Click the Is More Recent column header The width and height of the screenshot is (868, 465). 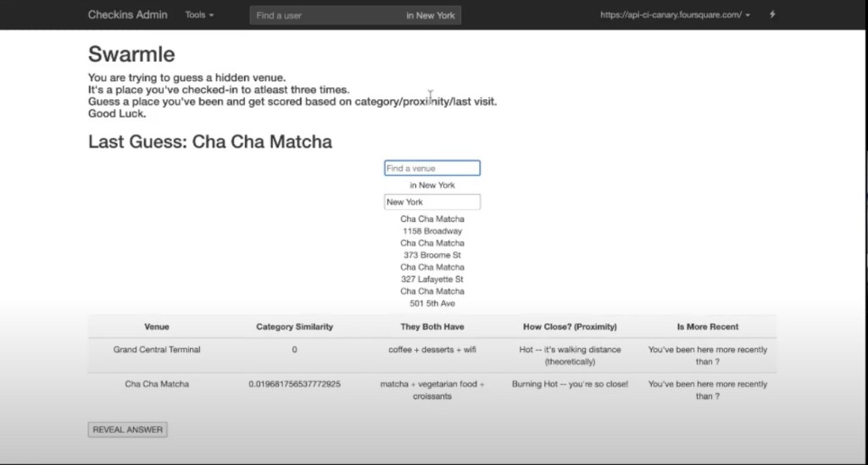708,327
